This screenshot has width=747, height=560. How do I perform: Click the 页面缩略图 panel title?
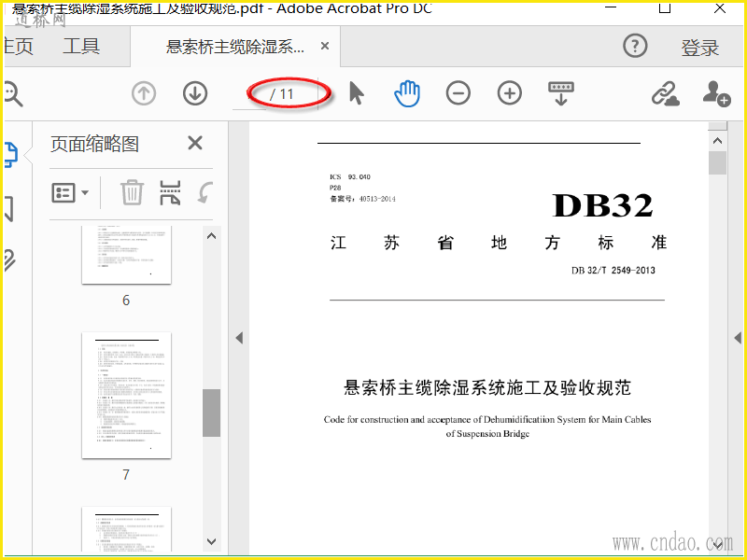(94, 144)
